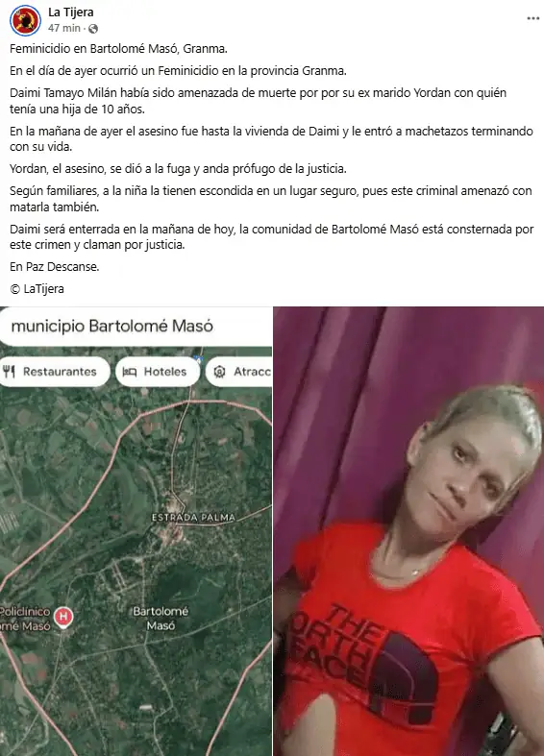Screen dimensions: 544x756
Task: Select the Restaurantes filter chip
Action: (55, 372)
